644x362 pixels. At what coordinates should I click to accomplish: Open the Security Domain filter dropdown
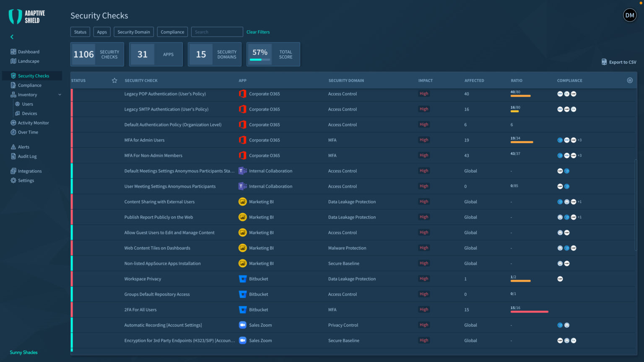click(x=134, y=32)
